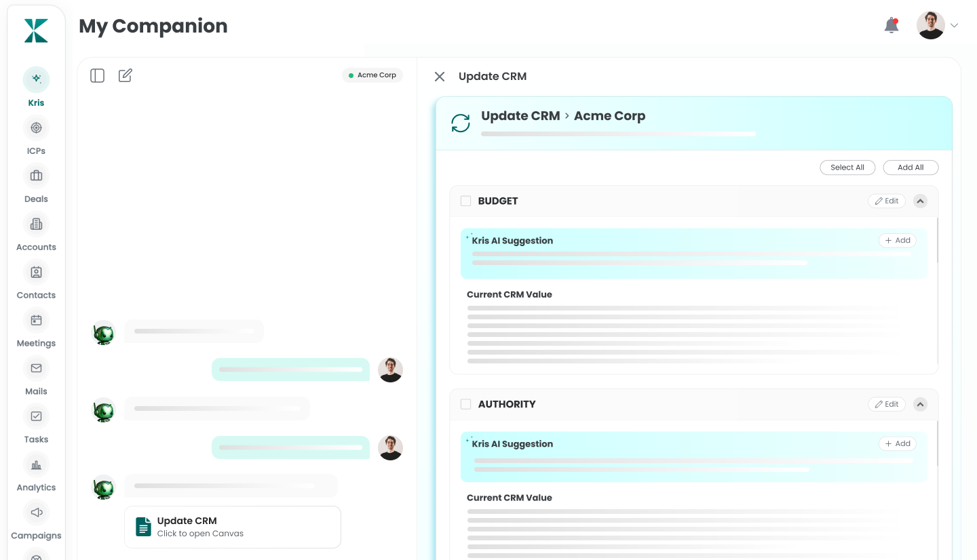Toggle the chat sidebar panel icon
Screen dimensions: 977x560
[98, 75]
